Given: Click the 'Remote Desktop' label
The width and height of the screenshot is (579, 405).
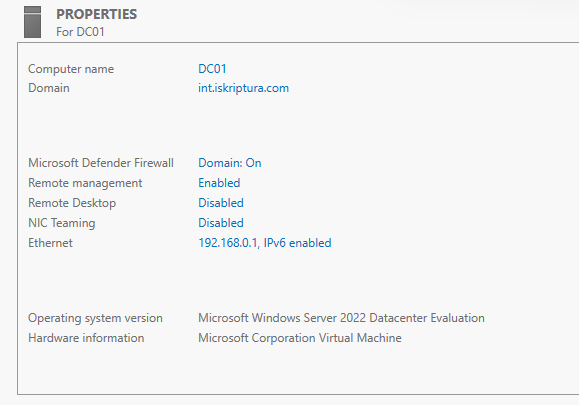Looking at the screenshot, I should tap(72, 203).
